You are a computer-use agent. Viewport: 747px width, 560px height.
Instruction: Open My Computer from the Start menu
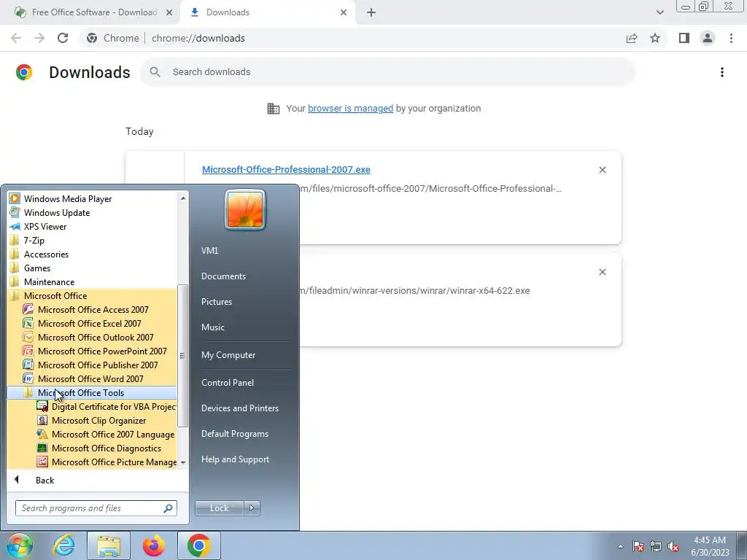tap(228, 355)
